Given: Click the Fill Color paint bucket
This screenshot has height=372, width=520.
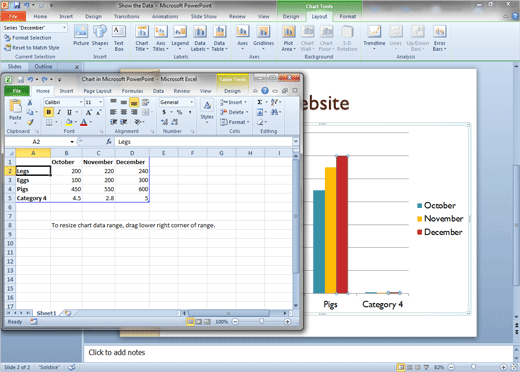Looking at the screenshot, I should coord(69,122).
